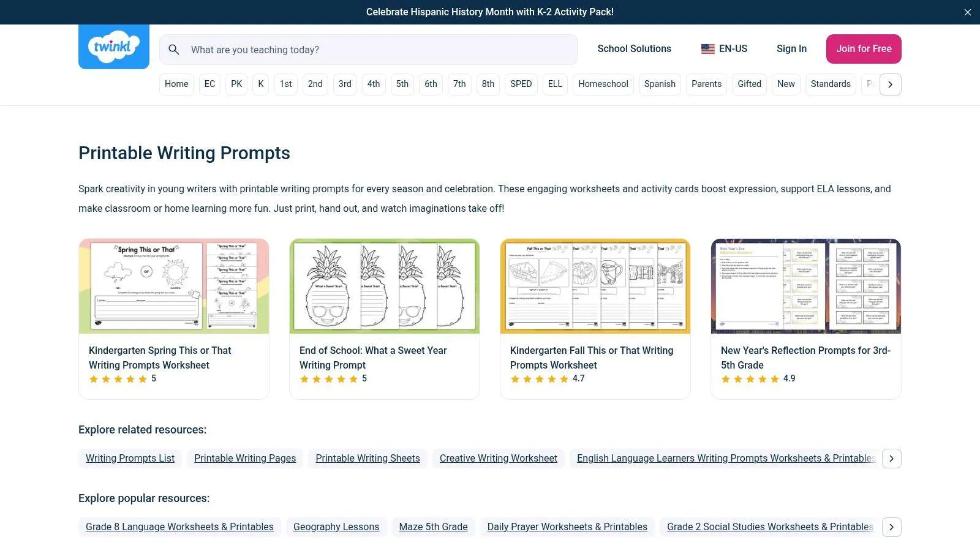The image size is (980, 551).
Task: Go to 4th grade resources
Action: [374, 84]
